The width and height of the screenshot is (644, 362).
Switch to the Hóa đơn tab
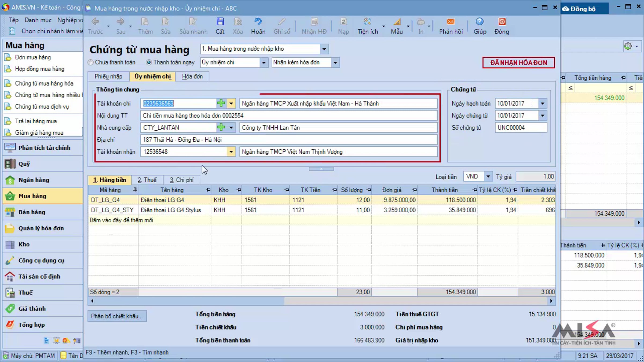[x=192, y=76]
